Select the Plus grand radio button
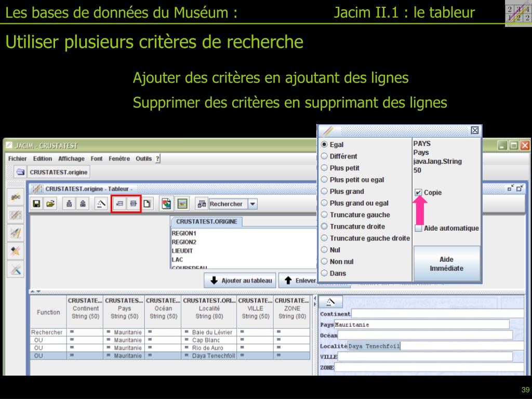The image size is (532, 399). tap(324, 191)
